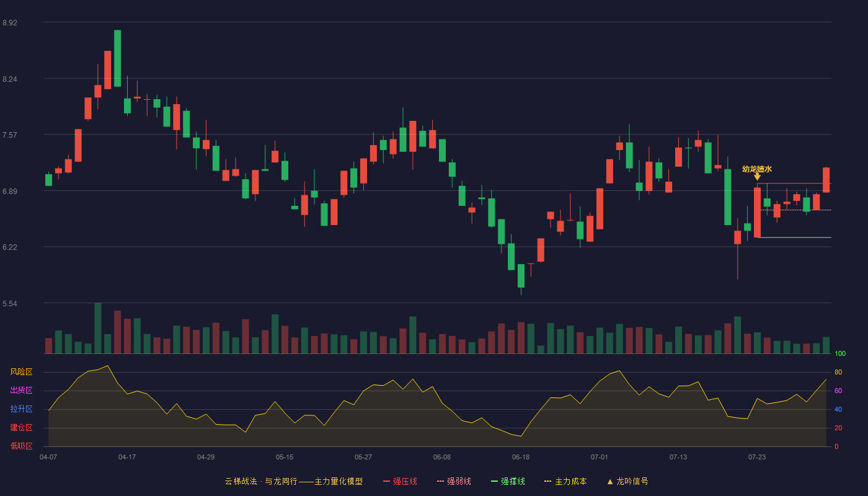Image resolution: width=868 pixels, height=496 pixels.
Task: Toggle the 强压线 legend label
Action: pyautogui.click(x=405, y=481)
